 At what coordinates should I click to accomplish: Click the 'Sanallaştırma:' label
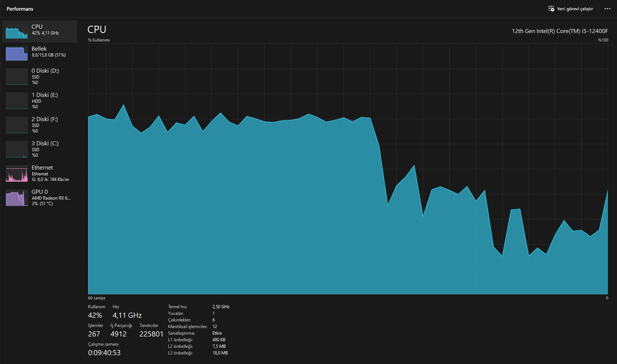(181, 333)
